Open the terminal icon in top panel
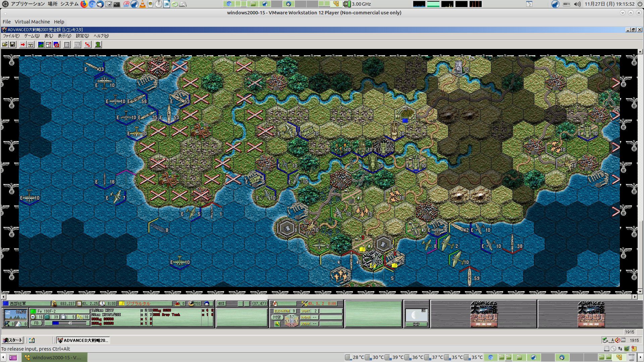 pos(117,4)
